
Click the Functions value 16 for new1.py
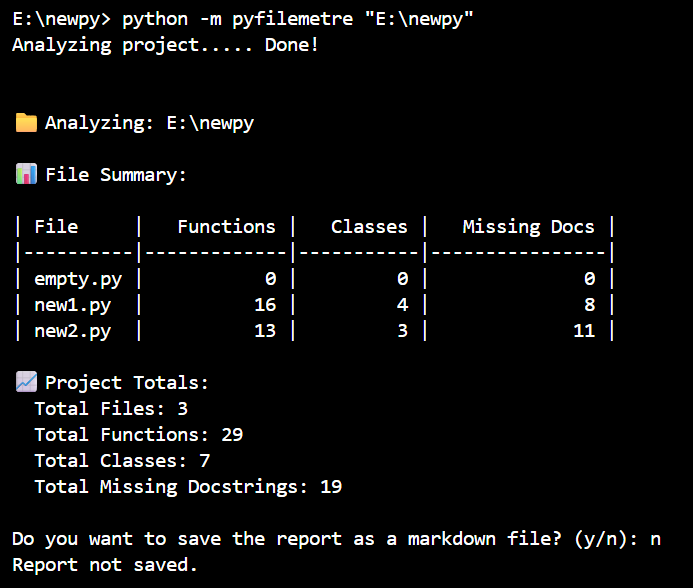265,305
